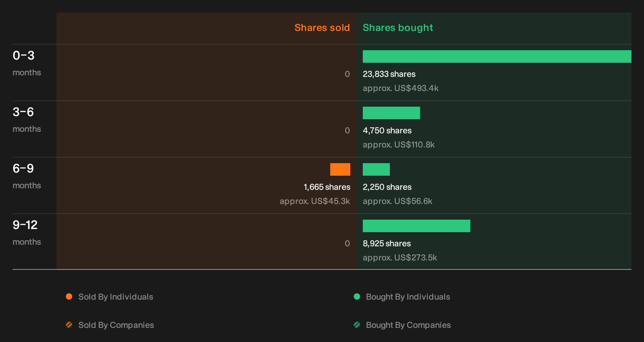Click the zero sold value in 9-12 months row
The image size is (644, 342).
pos(347,244)
